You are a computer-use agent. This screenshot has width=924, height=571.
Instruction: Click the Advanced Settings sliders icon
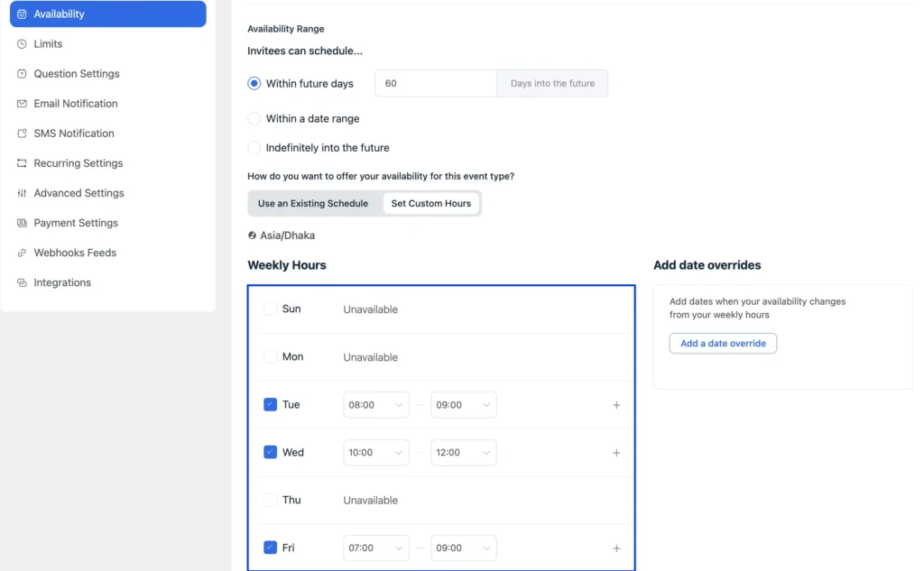click(x=22, y=193)
